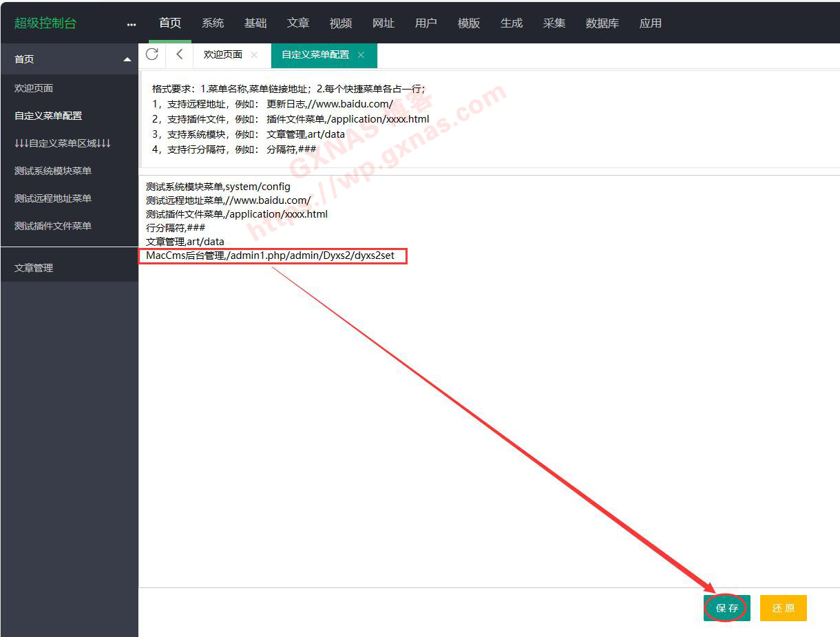Open the 系统 top menu
The height and width of the screenshot is (637, 840).
[213, 23]
